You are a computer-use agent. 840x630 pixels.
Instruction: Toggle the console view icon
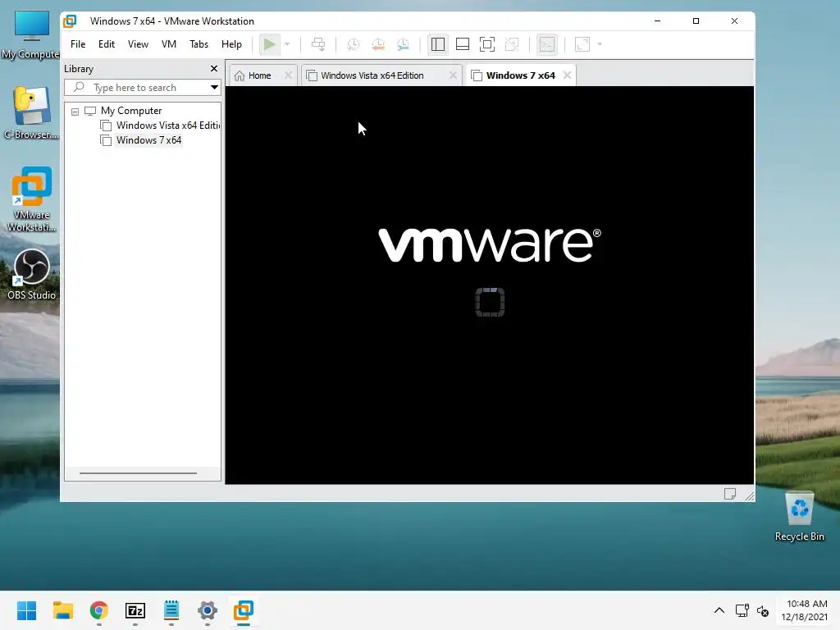click(x=547, y=44)
